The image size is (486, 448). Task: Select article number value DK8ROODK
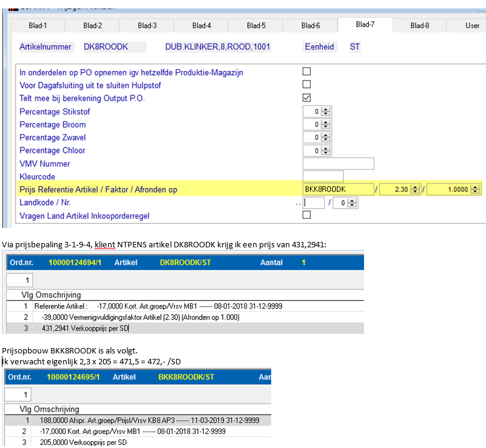tap(106, 47)
